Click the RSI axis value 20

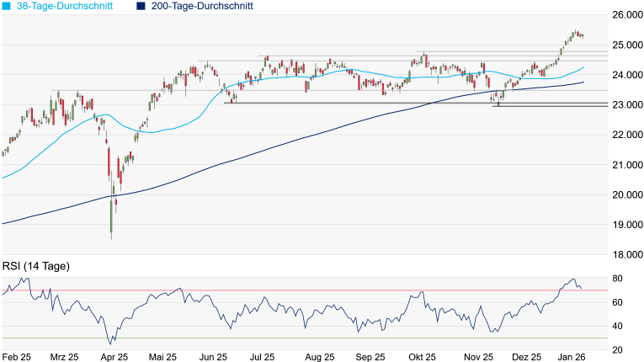click(x=617, y=349)
